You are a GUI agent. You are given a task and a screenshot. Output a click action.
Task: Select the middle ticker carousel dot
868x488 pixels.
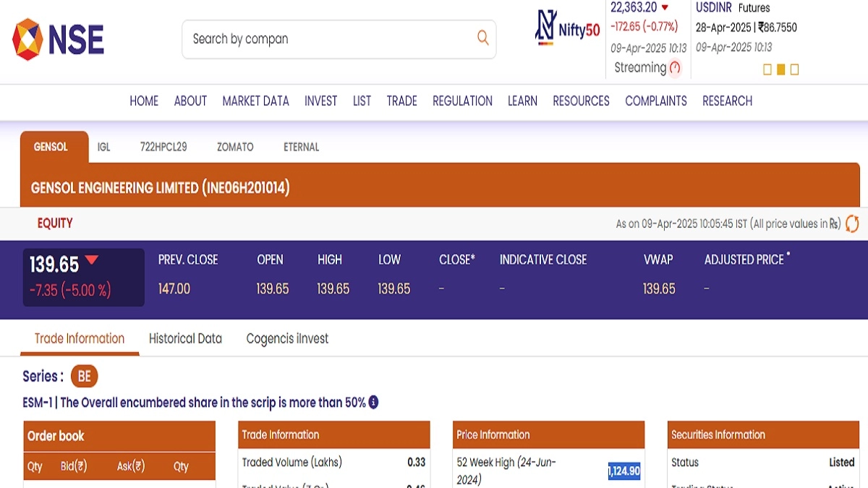click(x=781, y=70)
